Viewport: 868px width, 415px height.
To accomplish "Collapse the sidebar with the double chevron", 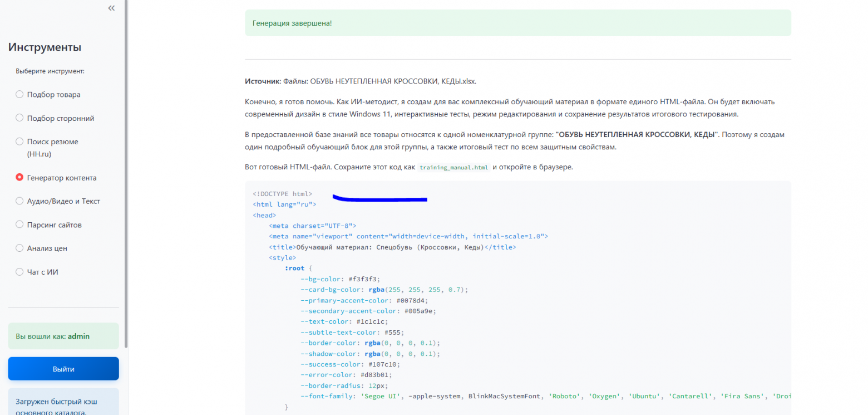I will click(111, 8).
